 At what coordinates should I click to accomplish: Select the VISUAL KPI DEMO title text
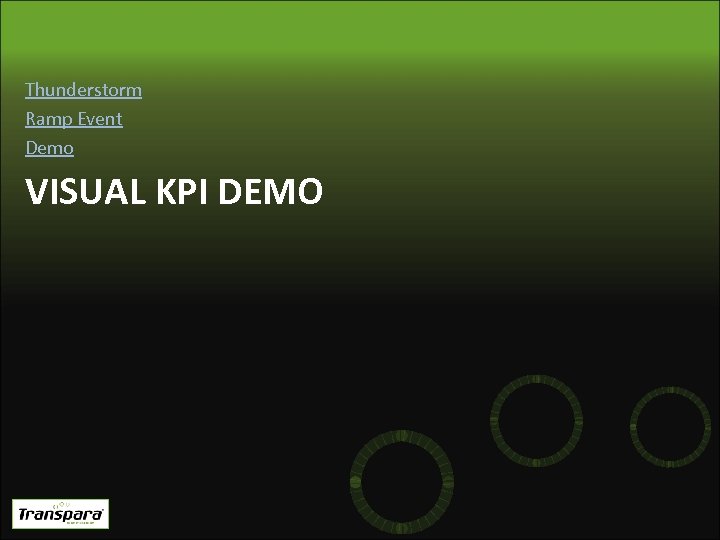pyautogui.click(x=174, y=191)
